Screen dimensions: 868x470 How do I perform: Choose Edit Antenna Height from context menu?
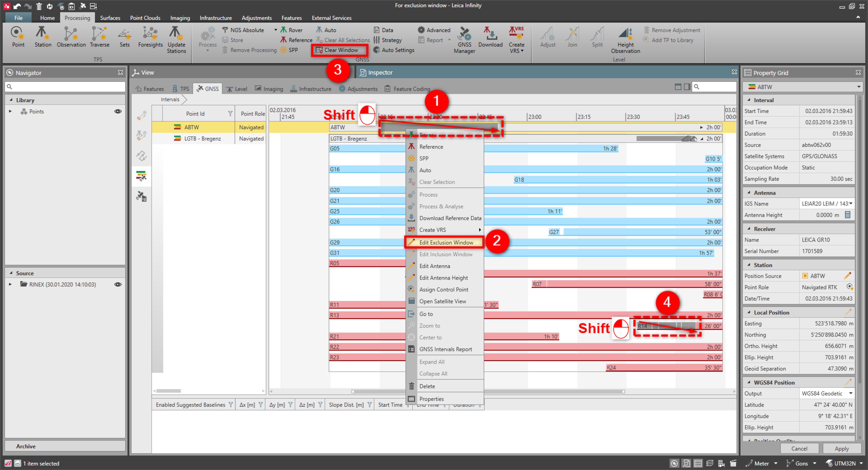444,278
